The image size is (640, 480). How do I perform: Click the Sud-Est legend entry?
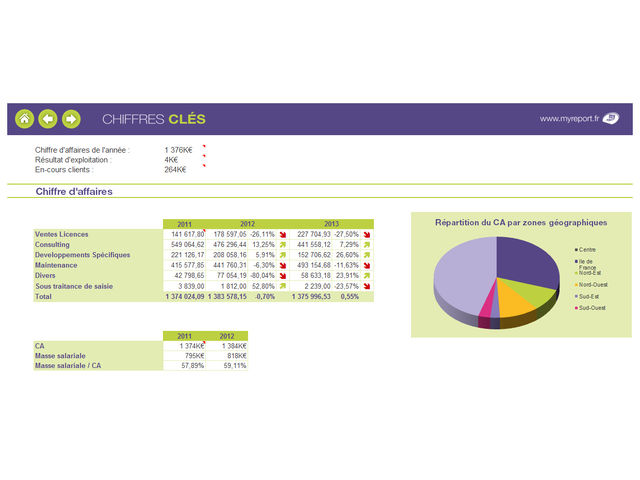pos(587,296)
